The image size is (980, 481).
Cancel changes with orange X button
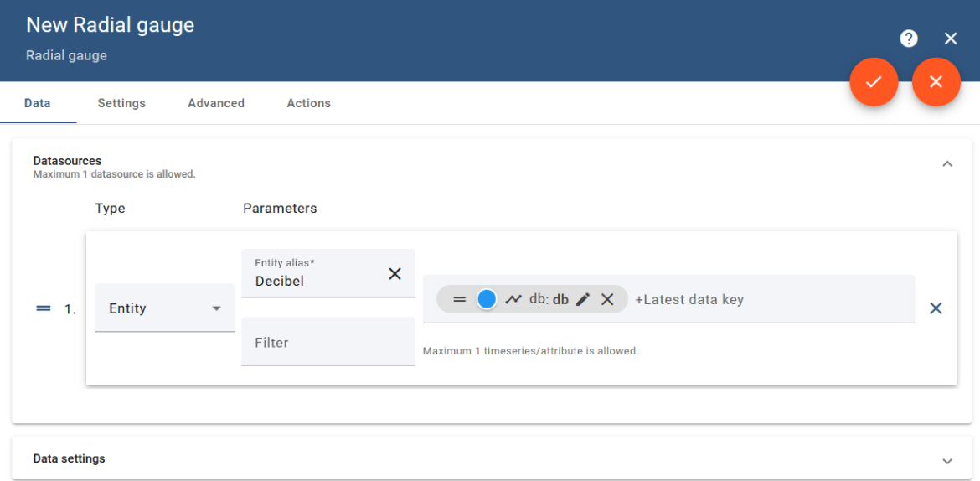click(936, 82)
